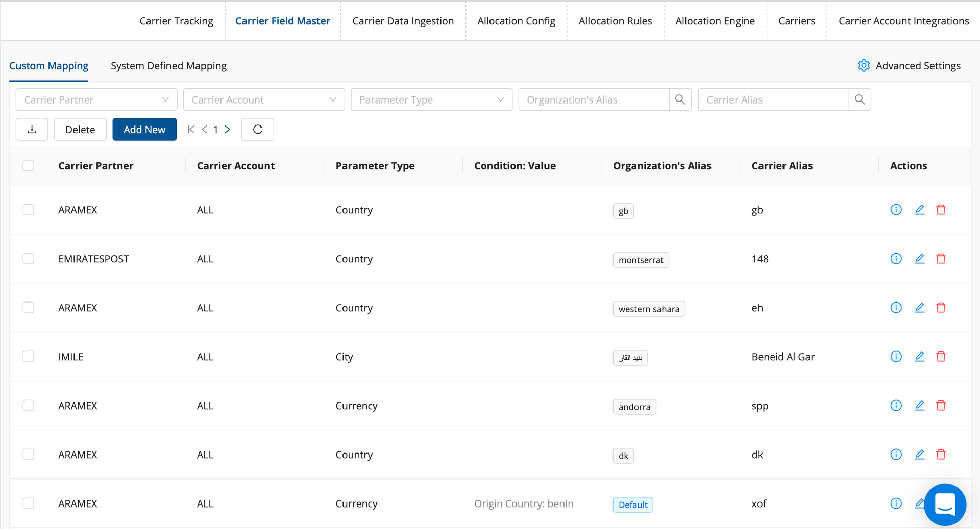
Task: Check the EMIRATESPOST row checkbox
Action: 29,259
